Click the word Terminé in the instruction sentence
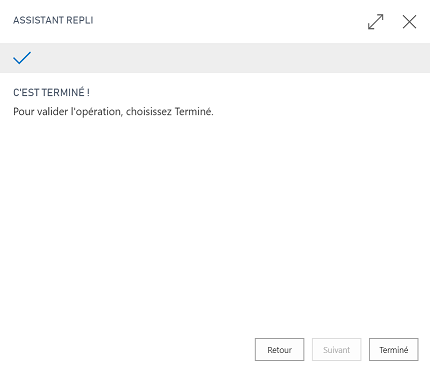The width and height of the screenshot is (430, 373). (193, 111)
